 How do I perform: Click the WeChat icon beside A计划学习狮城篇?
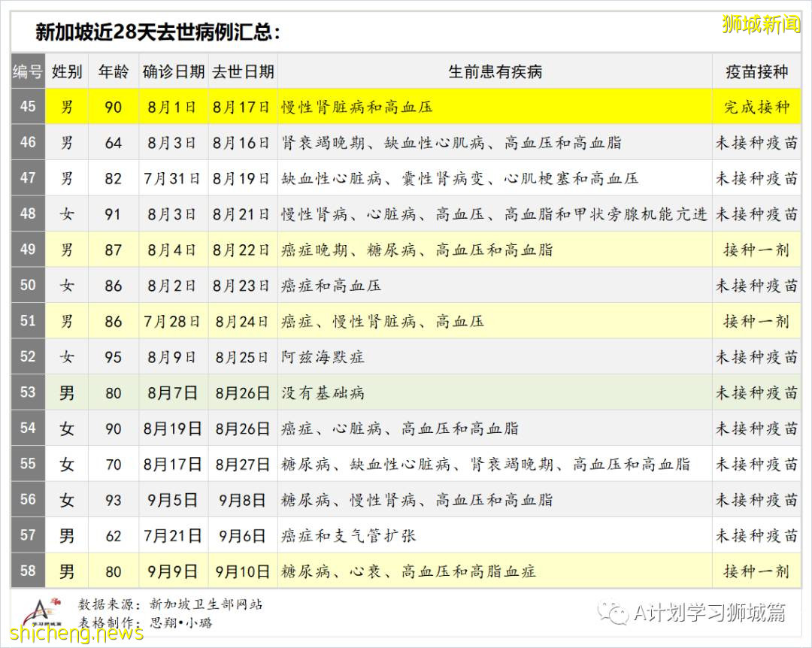(x=618, y=613)
